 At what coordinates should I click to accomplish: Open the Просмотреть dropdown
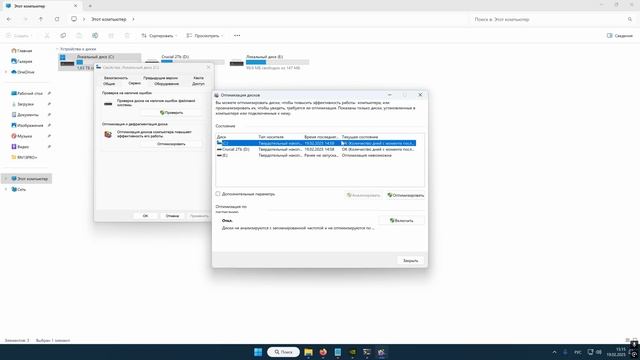pyautogui.click(x=205, y=36)
